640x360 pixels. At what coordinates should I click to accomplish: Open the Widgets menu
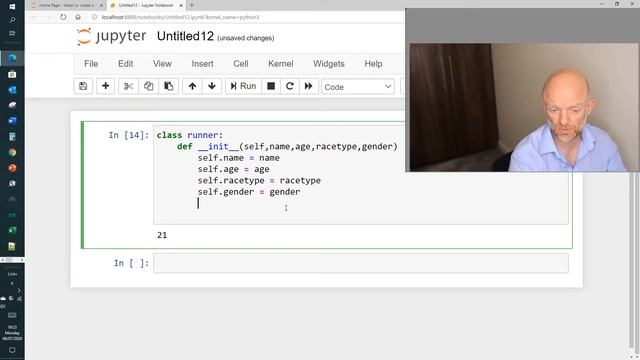coord(329,64)
